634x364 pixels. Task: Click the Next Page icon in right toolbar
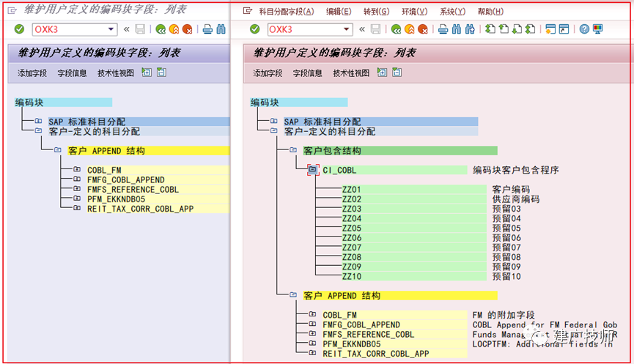click(517, 29)
